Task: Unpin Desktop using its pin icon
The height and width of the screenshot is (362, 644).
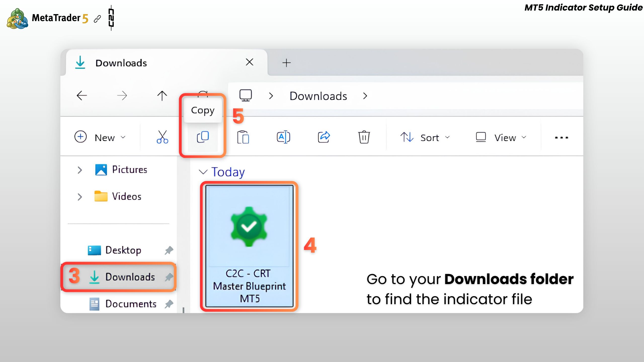Action: (169, 250)
